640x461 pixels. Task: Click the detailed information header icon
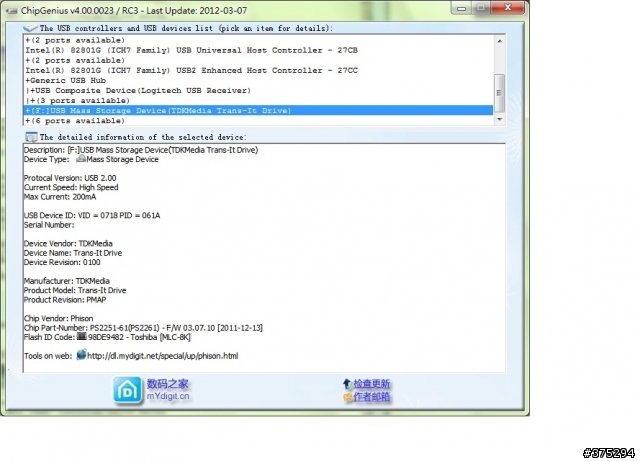[x=31, y=137]
